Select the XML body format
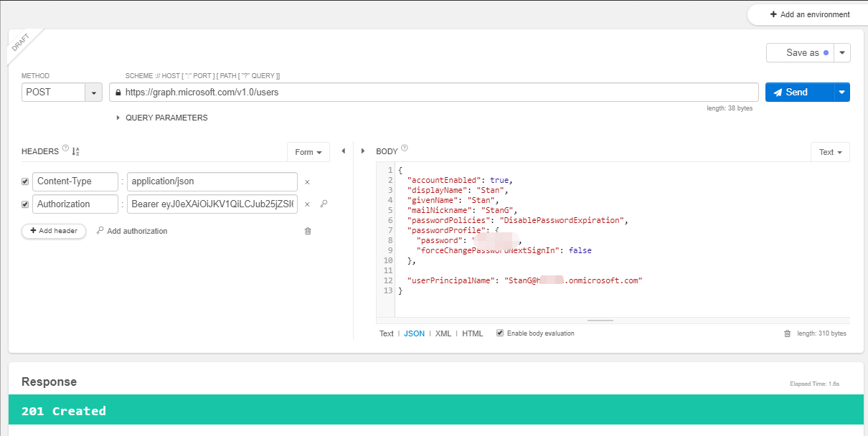This screenshot has width=868, height=436. click(x=443, y=333)
